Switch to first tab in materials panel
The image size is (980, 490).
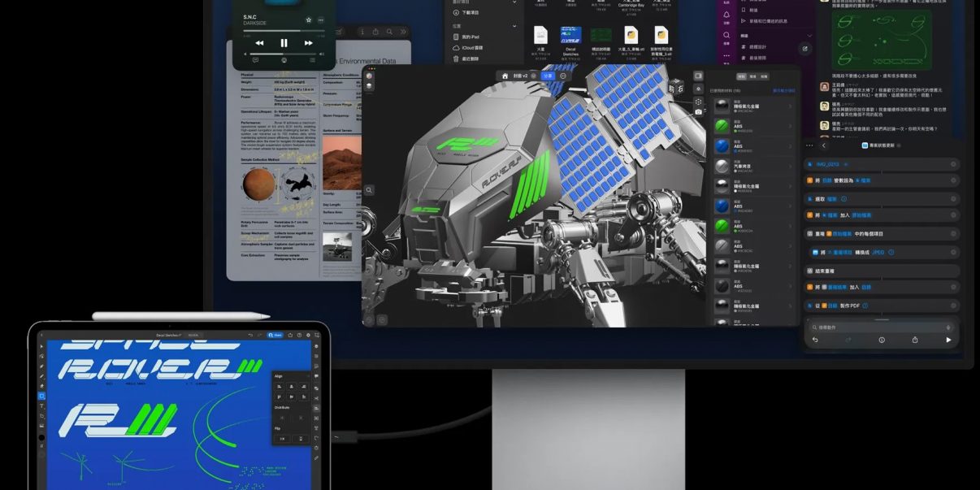tap(741, 76)
